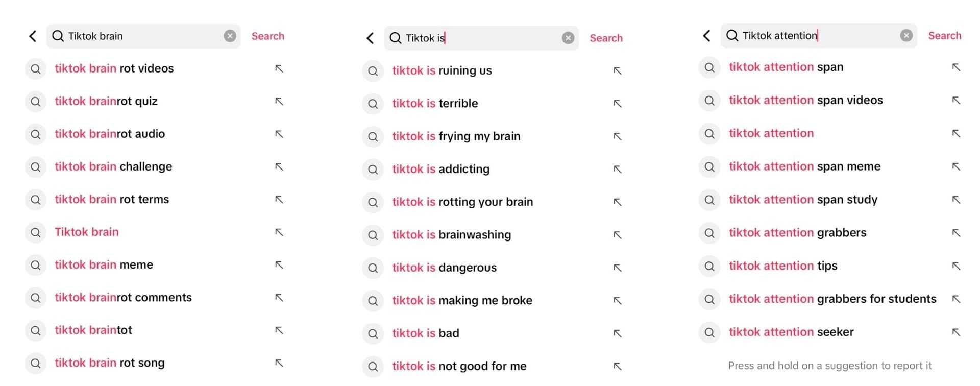
Task: Fill search bar with tiktok brain challenge suggestion arrow
Action: click(x=279, y=166)
